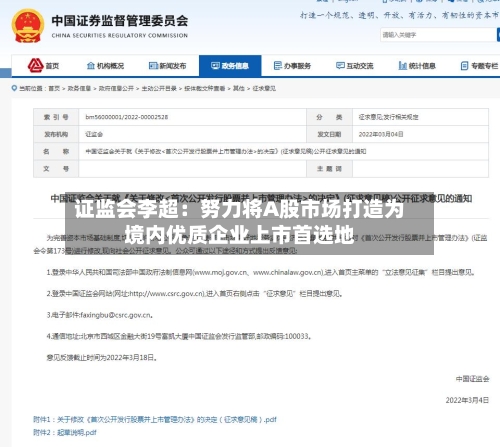
Task: Go to 征求意见 in the breadcrumb
Action: point(264,88)
